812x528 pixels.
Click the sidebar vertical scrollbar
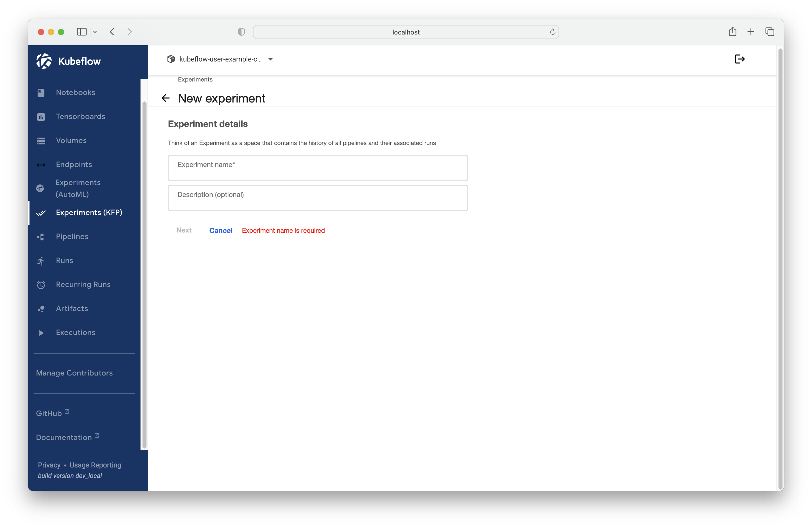pos(144,275)
